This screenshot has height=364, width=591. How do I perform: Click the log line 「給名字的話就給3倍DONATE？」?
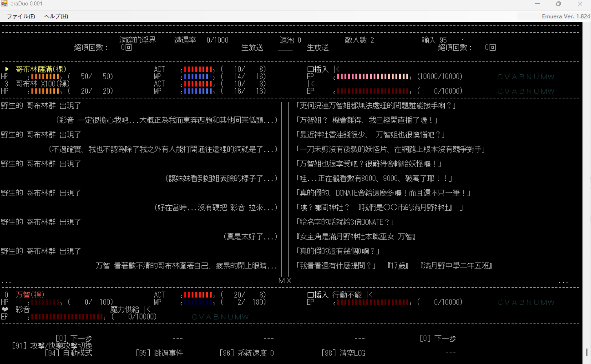[345, 222]
